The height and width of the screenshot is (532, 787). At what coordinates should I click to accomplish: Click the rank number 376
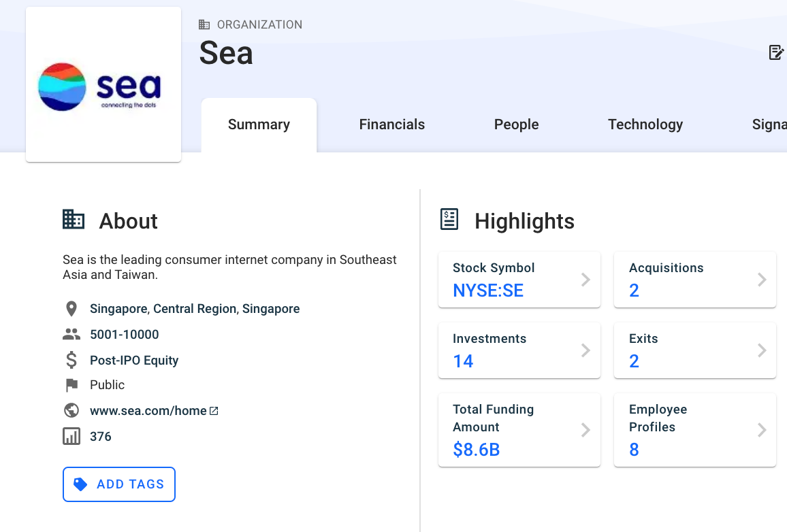(100, 437)
